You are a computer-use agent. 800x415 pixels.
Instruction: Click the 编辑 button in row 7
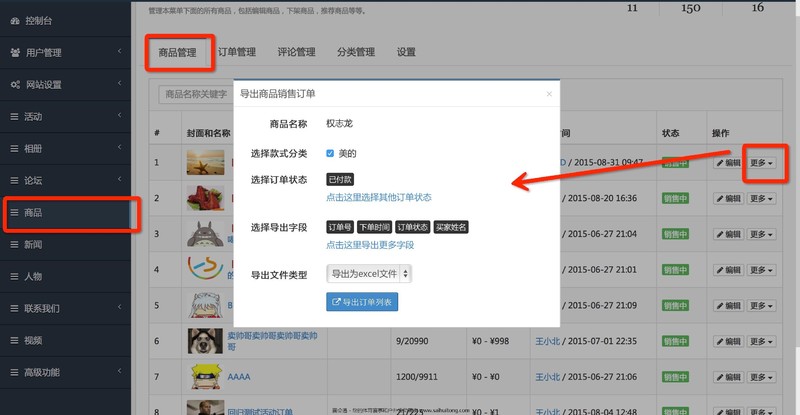[x=729, y=377]
